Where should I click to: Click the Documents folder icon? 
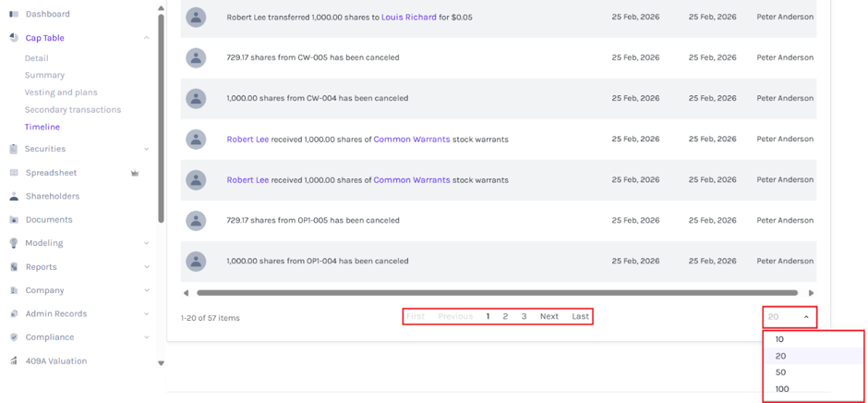click(14, 219)
